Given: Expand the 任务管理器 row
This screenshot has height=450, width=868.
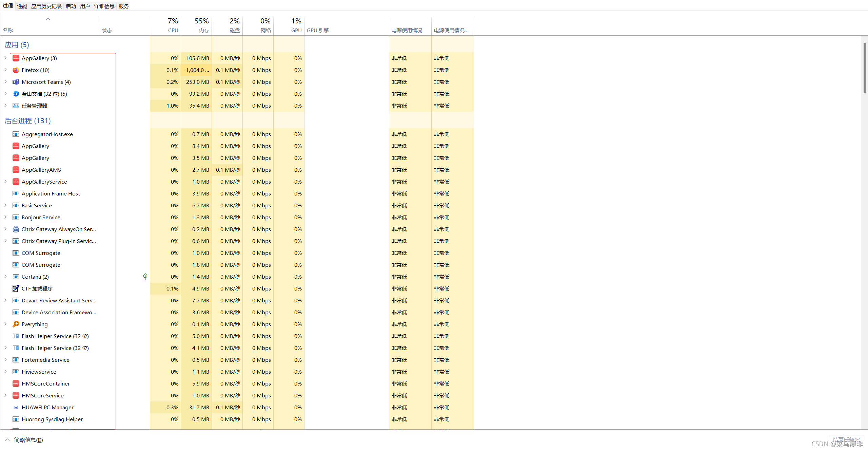Looking at the screenshot, I should point(5,106).
